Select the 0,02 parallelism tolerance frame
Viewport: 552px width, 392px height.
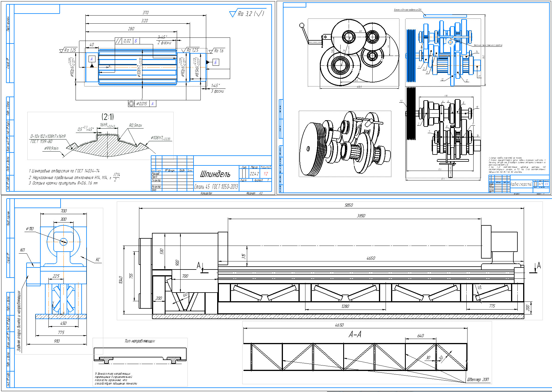[127, 41]
